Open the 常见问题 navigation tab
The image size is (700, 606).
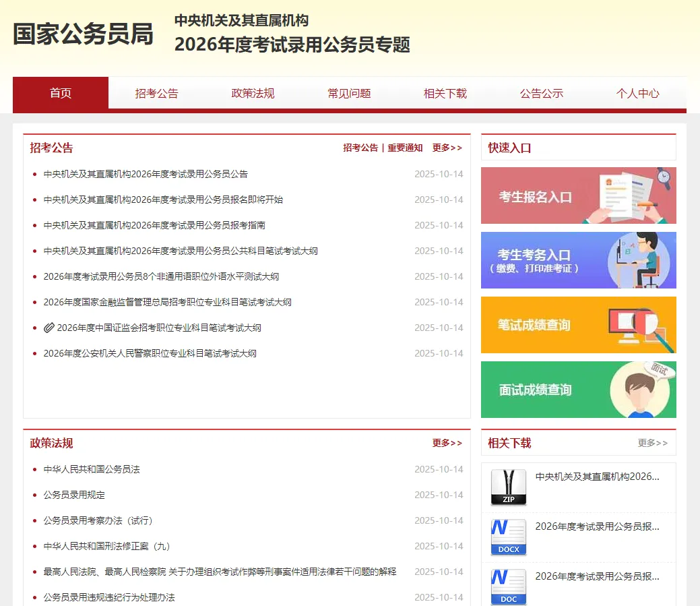click(349, 93)
